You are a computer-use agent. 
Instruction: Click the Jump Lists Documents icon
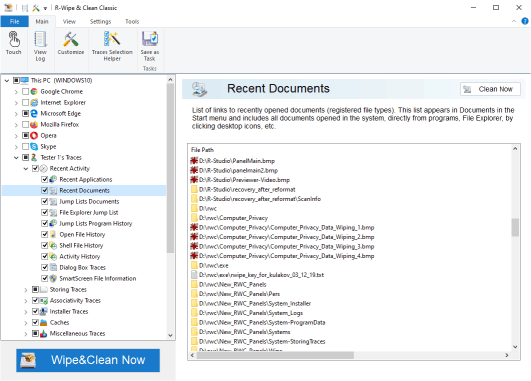53,202
